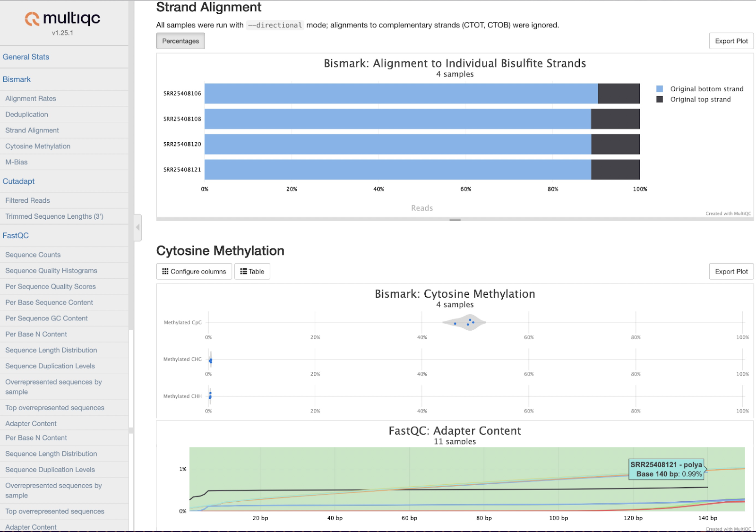Open first Overrepresented sequences by sample link
The height and width of the screenshot is (532, 756).
tap(53, 387)
